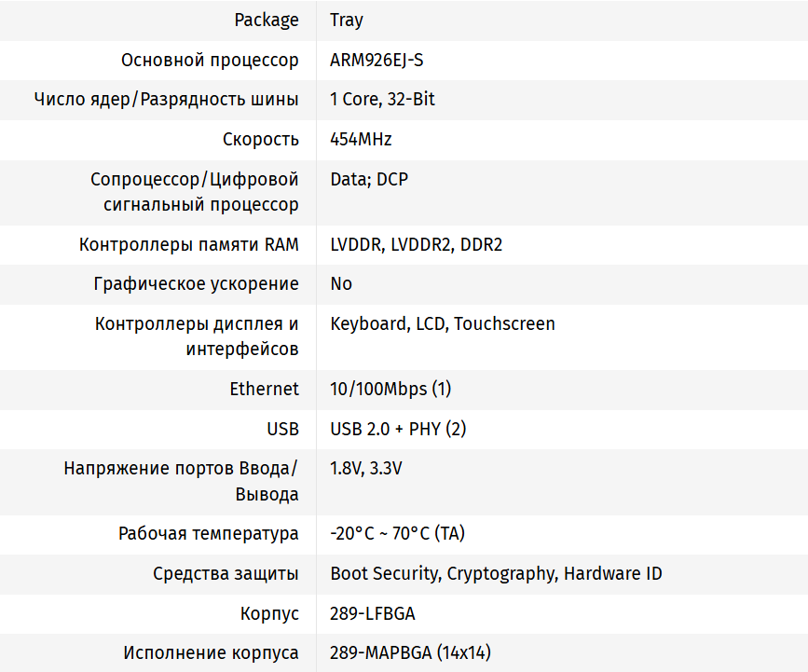Click the 'Скорость' row label
808x672 pixels.
point(261,139)
